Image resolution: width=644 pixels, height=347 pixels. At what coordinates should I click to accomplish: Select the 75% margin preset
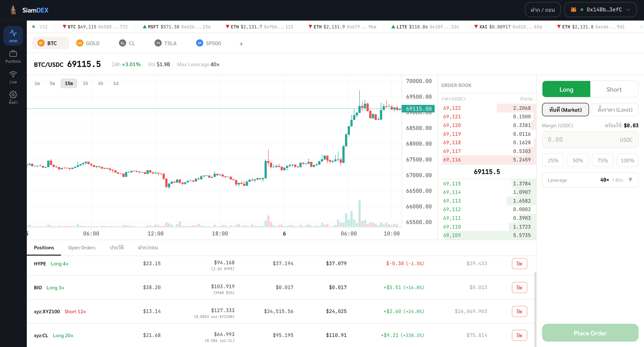pos(602,160)
